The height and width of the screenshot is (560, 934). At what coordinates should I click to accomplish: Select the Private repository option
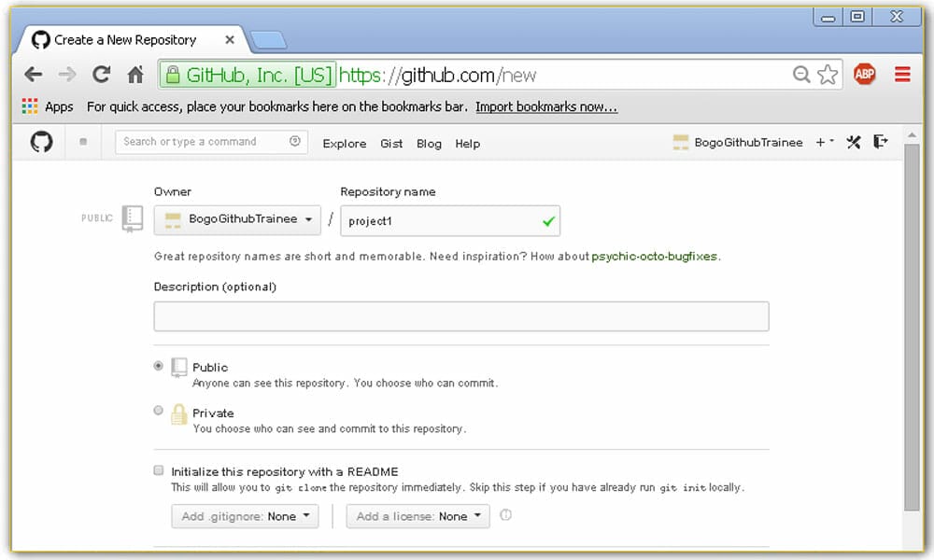point(159,410)
